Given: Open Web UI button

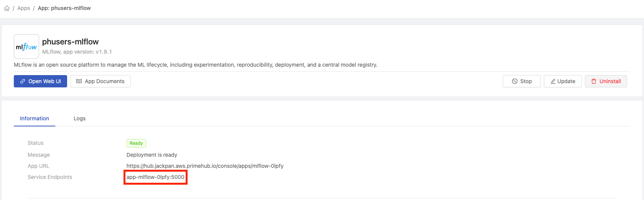Looking at the screenshot, I should (x=40, y=81).
